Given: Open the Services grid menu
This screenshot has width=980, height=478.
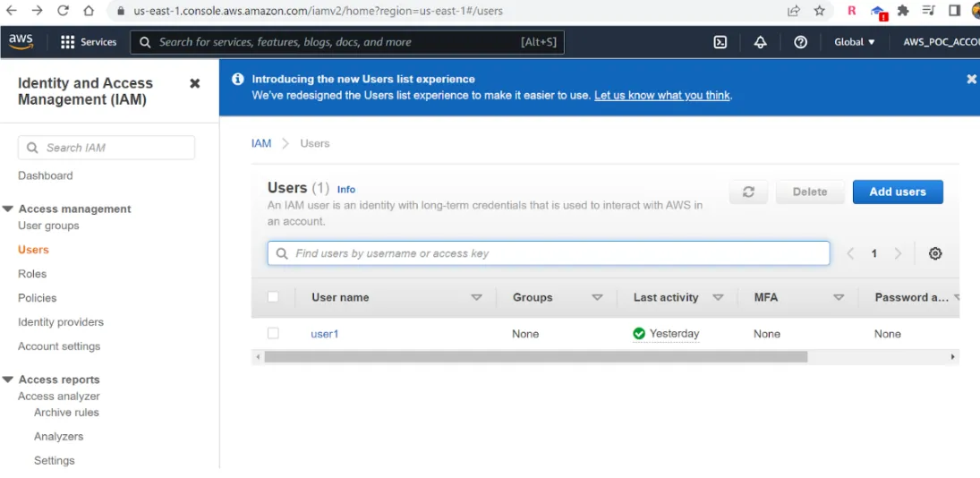Looking at the screenshot, I should click(88, 42).
